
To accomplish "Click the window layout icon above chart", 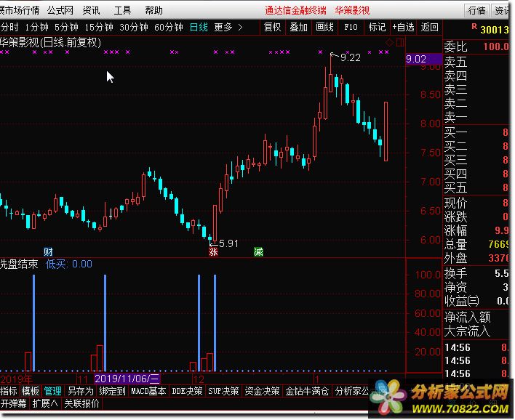I will click(400, 42).
